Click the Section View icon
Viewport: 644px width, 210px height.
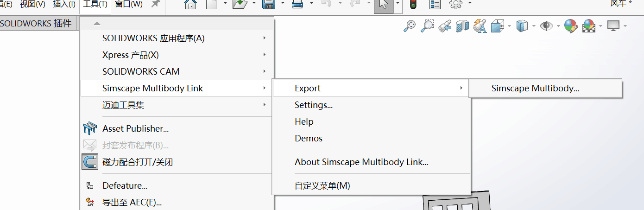[462, 26]
